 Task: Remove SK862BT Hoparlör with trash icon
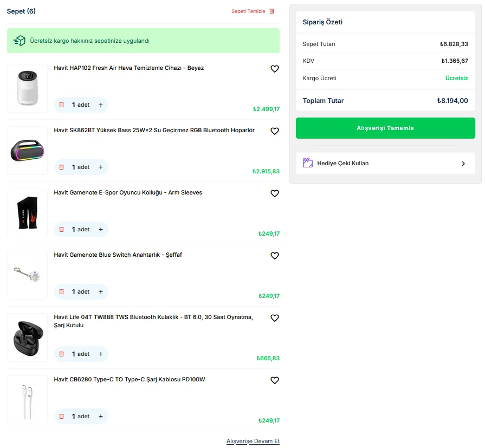pos(62,167)
